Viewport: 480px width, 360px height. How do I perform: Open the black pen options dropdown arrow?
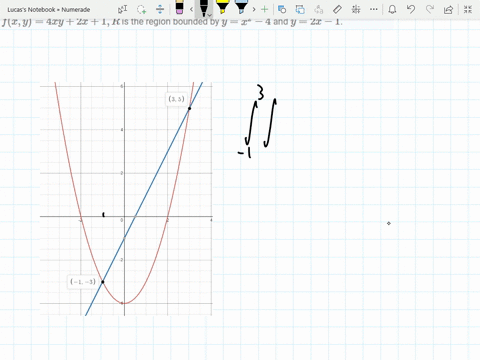point(209,15)
